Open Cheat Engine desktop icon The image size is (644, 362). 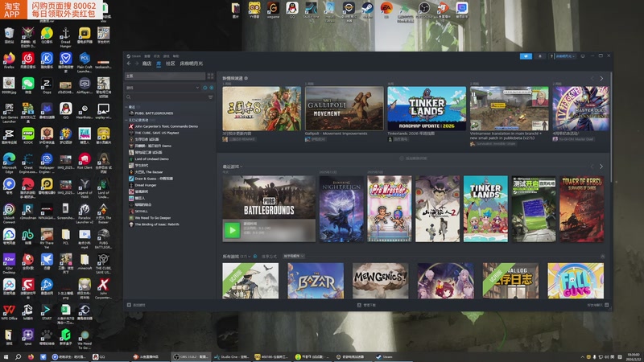(28, 162)
